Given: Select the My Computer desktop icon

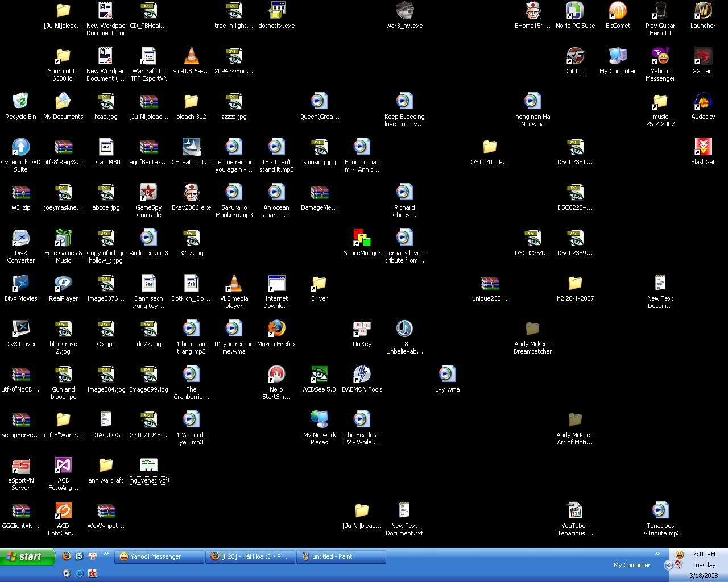Looking at the screenshot, I should 618,60.
